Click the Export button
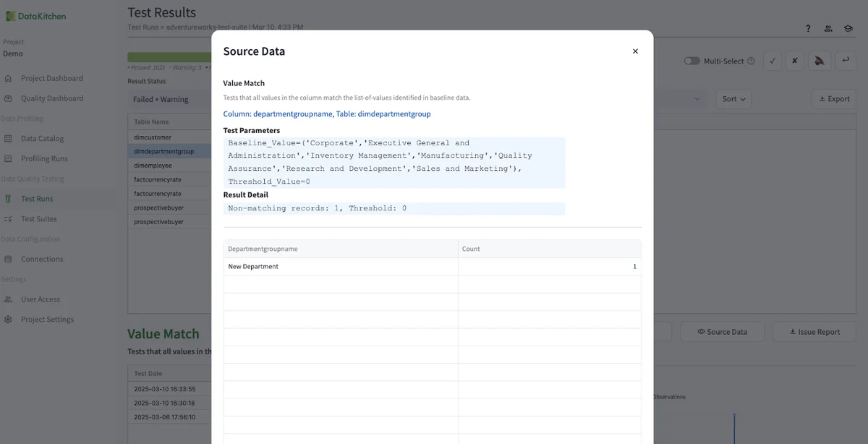This screenshot has height=444, width=868. point(833,99)
